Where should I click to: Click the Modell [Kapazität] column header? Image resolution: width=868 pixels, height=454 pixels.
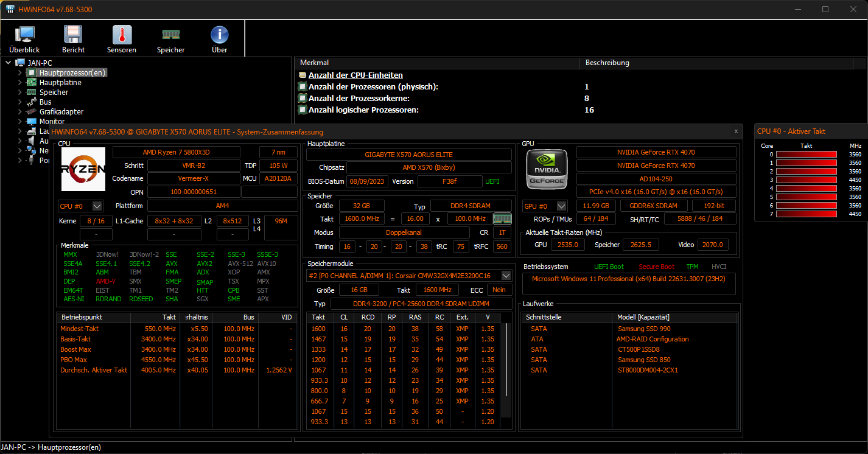674,317
